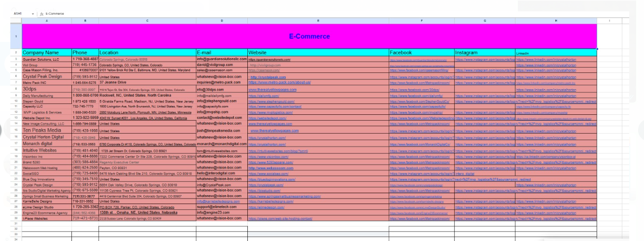Click the support@elimetech.com email cell

pyautogui.click(x=222, y=207)
